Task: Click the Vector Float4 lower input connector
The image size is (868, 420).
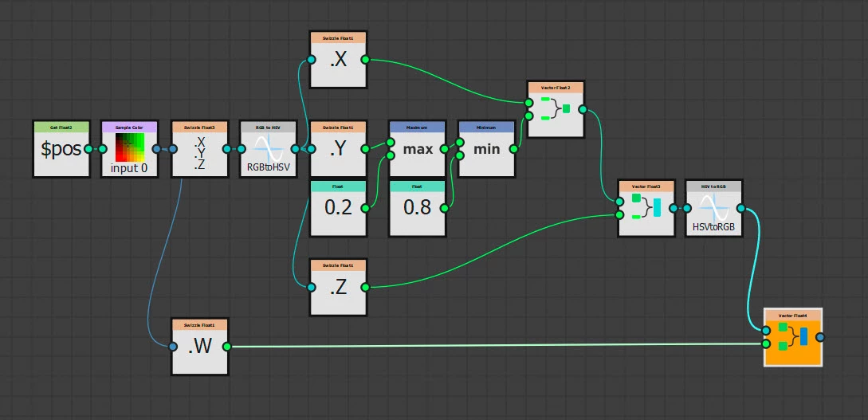Action: [766, 343]
